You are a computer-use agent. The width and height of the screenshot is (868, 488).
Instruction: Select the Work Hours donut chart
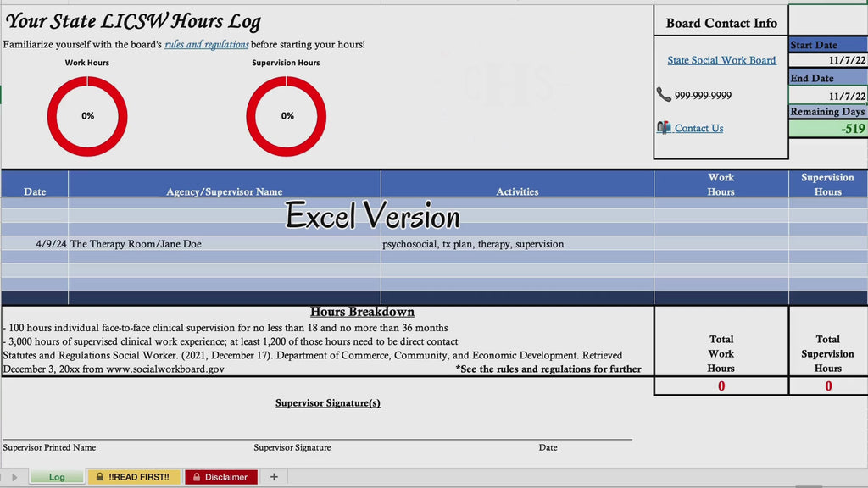(x=87, y=116)
